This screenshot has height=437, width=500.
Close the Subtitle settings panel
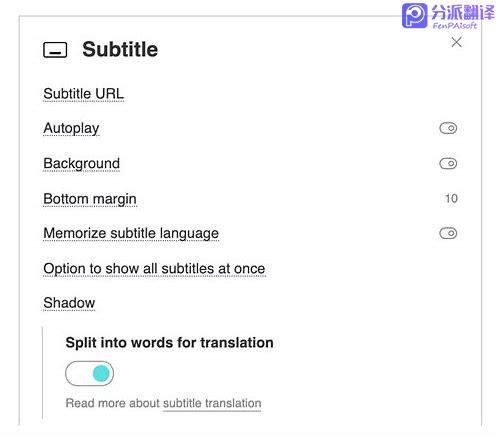coord(456,42)
